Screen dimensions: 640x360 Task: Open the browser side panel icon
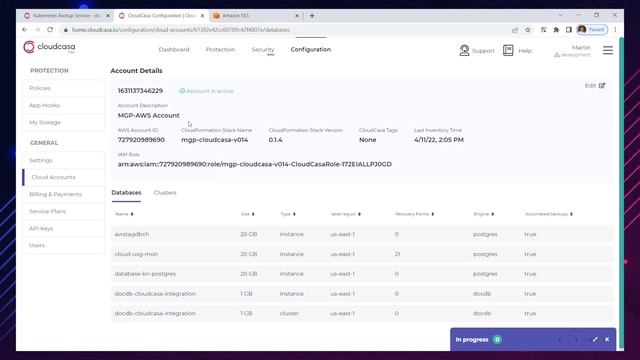pos(569,30)
